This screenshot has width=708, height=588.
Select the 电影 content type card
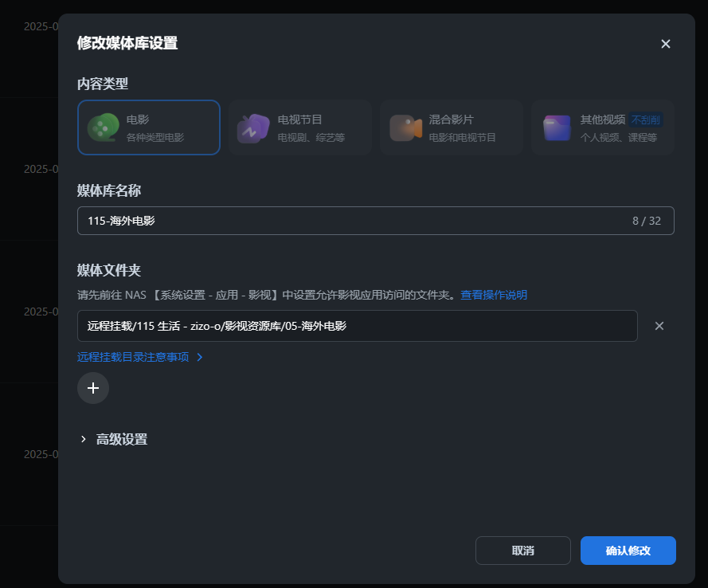149,127
